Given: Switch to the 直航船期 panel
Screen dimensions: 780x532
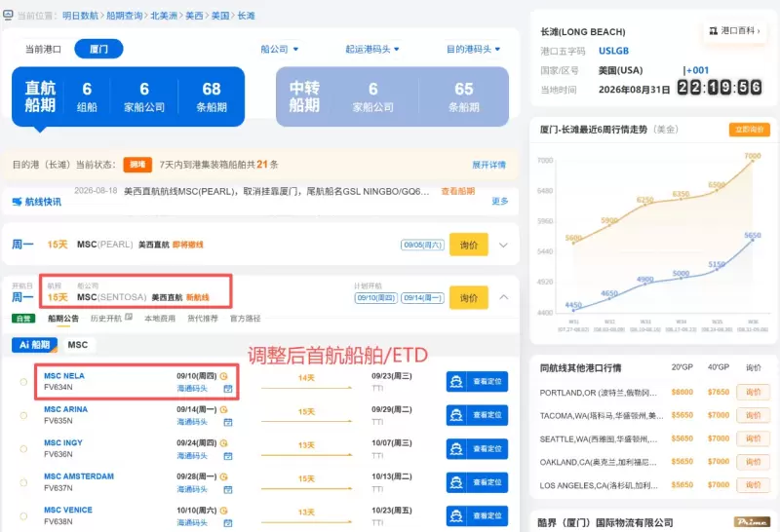Looking at the screenshot, I should click(x=128, y=97).
